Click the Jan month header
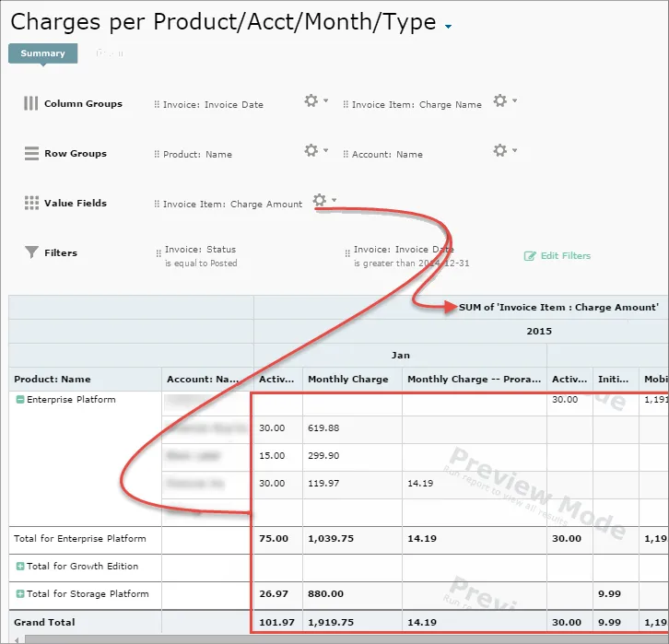The height and width of the screenshot is (644, 669). pyautogui.click(x=400, y=356)
